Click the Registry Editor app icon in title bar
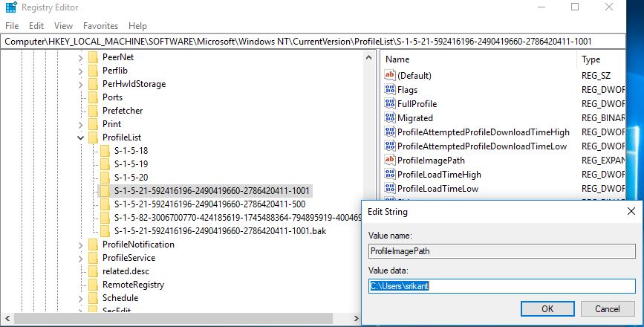644x327 pixels. tap(11, 7)
